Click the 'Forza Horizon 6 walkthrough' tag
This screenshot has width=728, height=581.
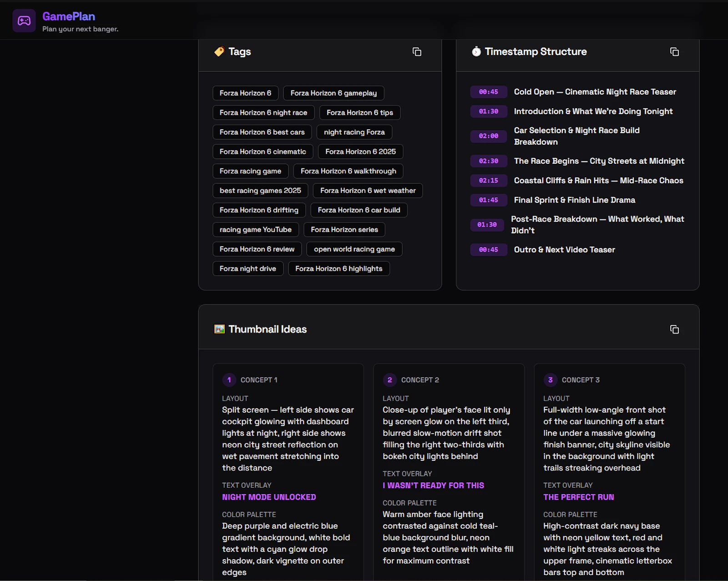pos(349,172)
